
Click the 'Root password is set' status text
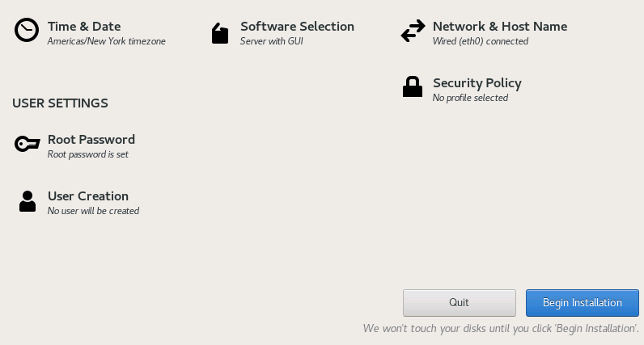[x=87, y=154]
